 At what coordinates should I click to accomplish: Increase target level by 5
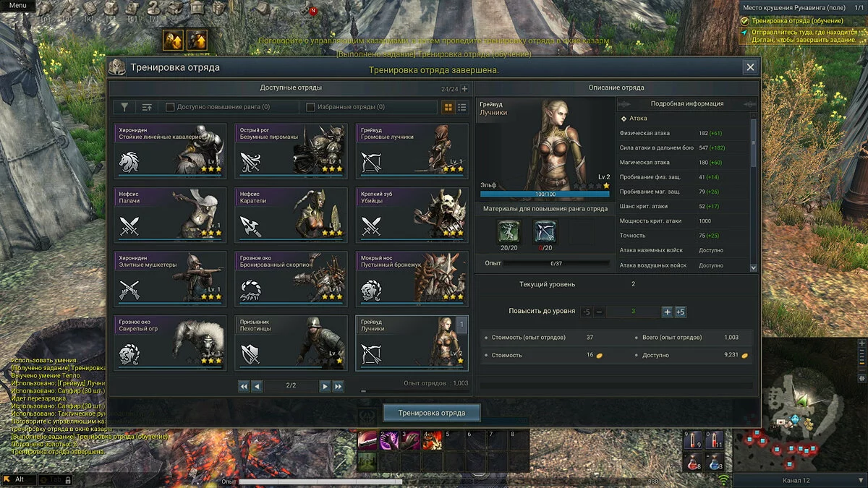(x=680, y=312)
